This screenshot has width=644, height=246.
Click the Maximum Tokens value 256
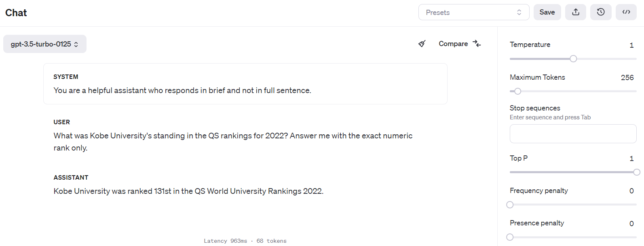(x=627, y=78)
